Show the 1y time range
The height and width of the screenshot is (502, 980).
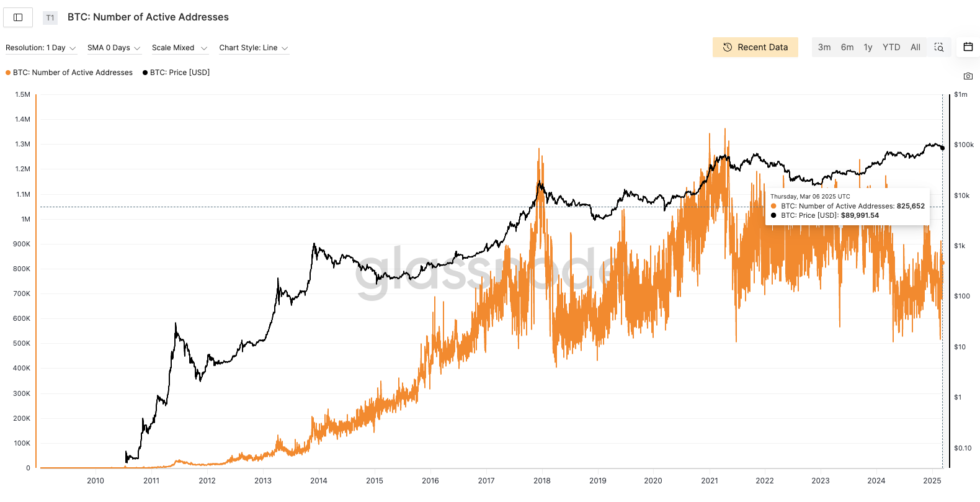868,47
